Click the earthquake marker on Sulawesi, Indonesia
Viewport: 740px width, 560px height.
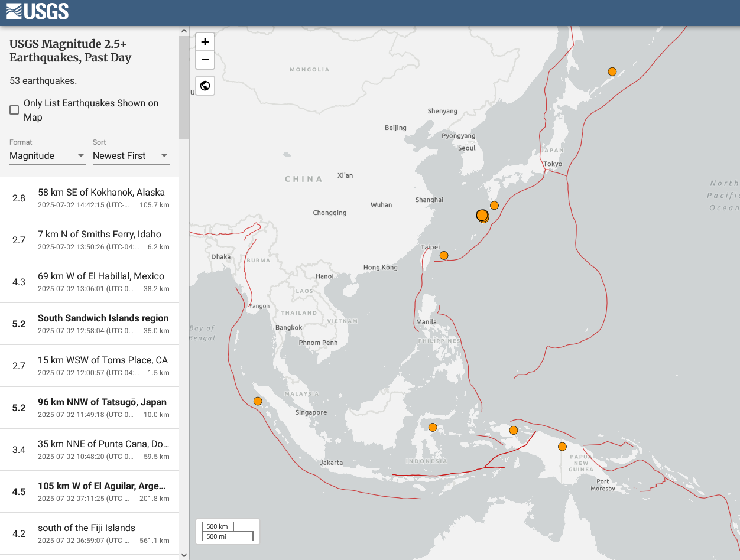pyautogui.click(x=433, y=427)
